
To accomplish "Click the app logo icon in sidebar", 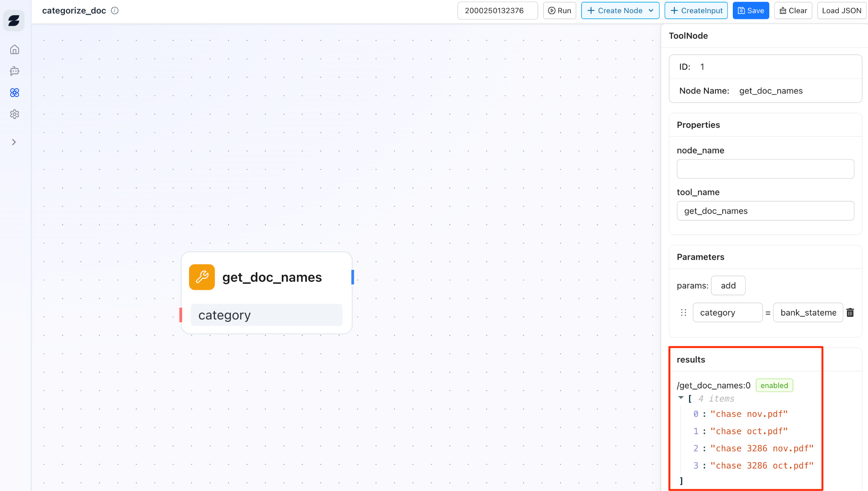I will click(x=14, y=20).
